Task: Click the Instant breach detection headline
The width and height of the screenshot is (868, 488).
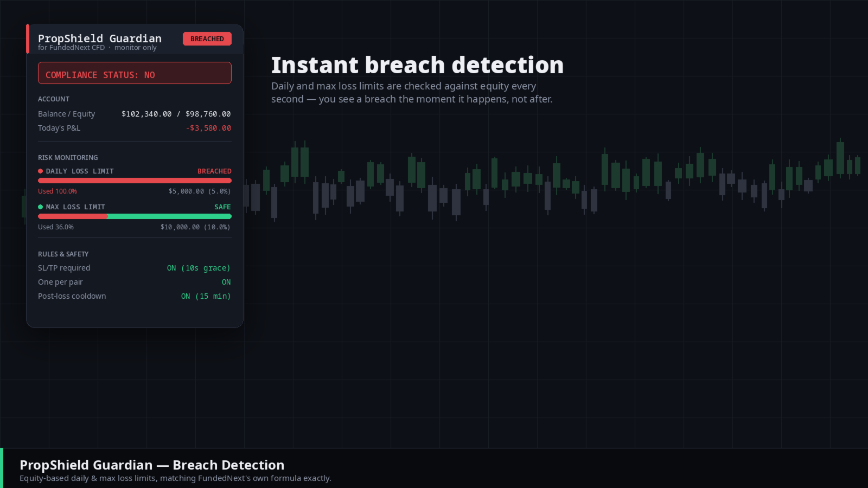Action: tap(417, 65)
